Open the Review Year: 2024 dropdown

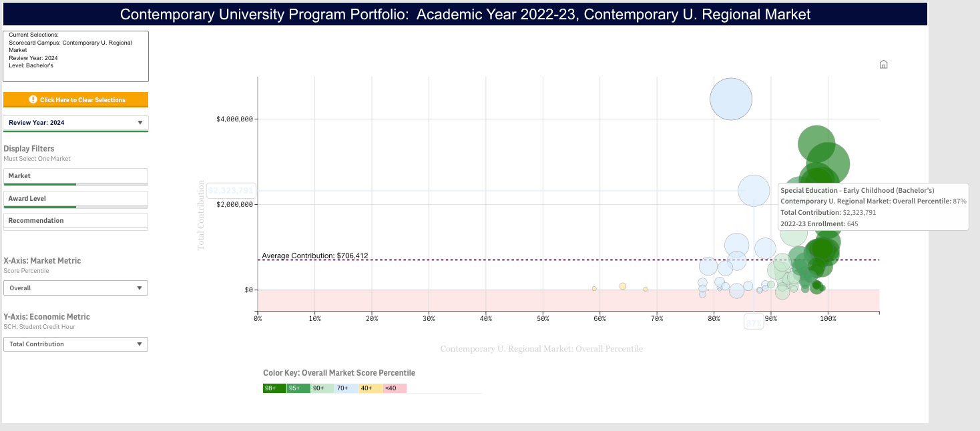(x=75, y=123)
